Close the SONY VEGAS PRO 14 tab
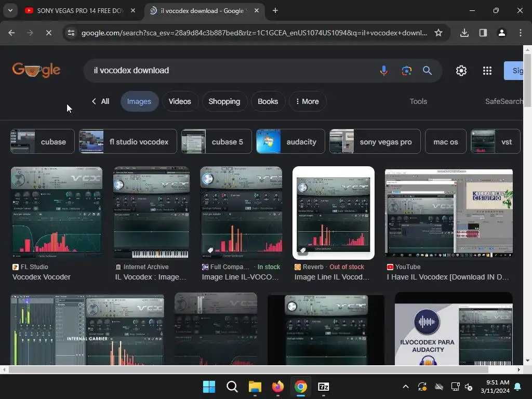The height and width of the screenshot is (399, 532). (133, 10)
